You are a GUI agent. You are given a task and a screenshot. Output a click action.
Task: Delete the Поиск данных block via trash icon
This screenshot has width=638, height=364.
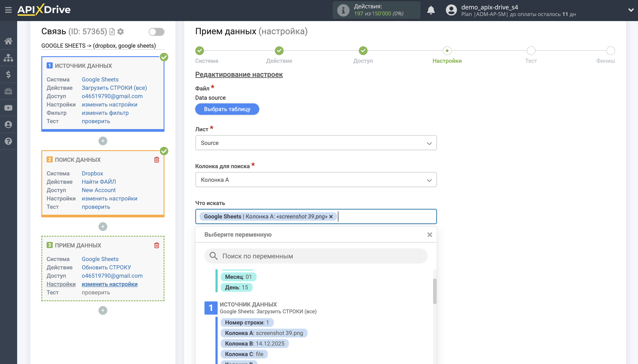point(157,160)
